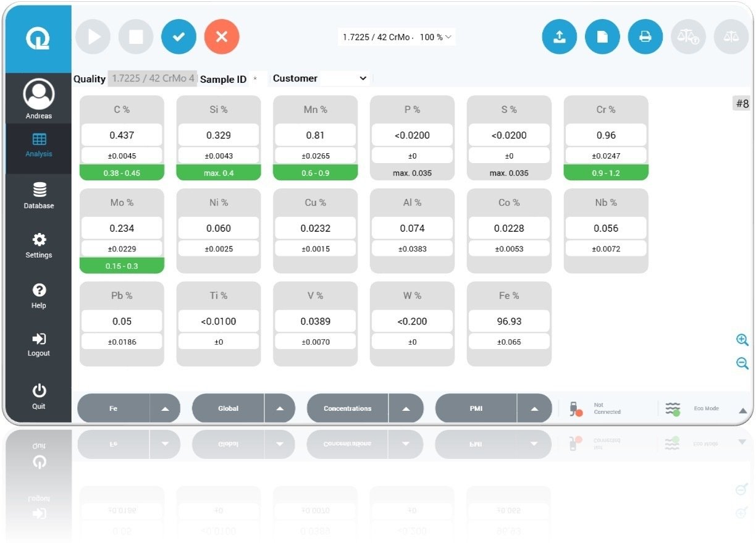Image resolution: width=756 pixels, height=543 pixels.
Task: Open the blank document report icon
Action: coord(602,37)
